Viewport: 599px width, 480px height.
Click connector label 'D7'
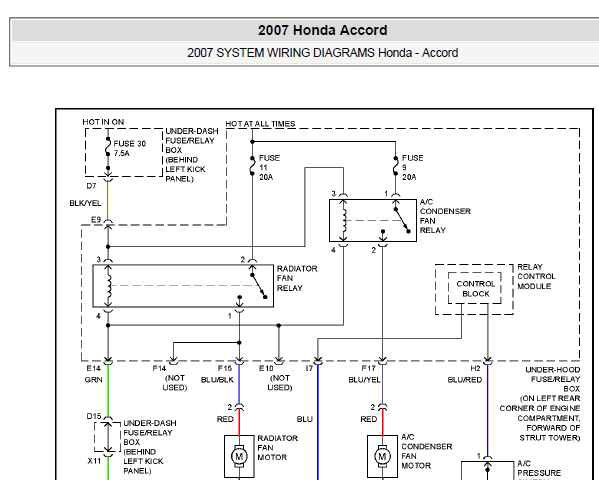[x=91, y=186]
